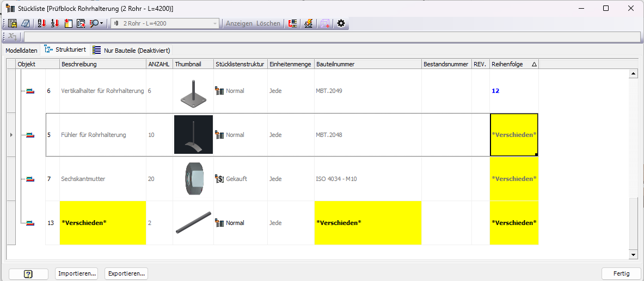Click the Export BOM toolbar icon

tap(13, 23)
